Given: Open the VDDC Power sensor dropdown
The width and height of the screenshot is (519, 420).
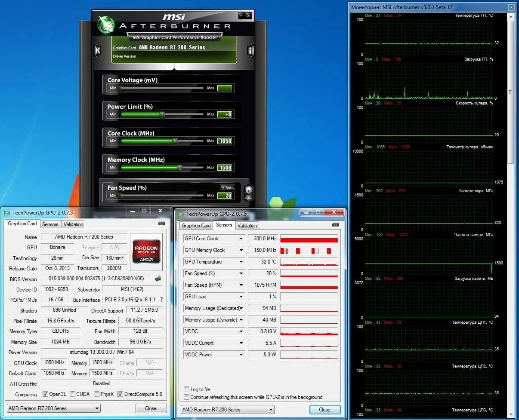Looking at the screenshot, I should (x=241, y=355).
